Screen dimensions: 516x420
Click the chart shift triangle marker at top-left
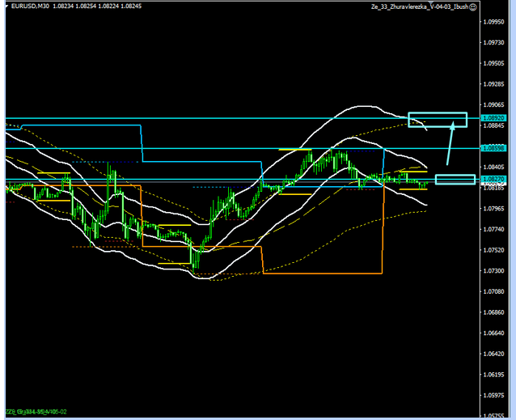coord(8,6)
